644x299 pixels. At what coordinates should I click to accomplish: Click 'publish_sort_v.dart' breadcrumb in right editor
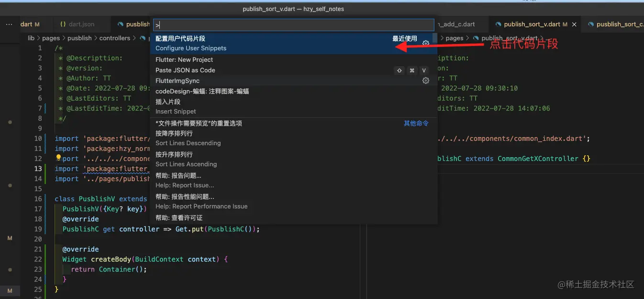(x=510, y=38)
